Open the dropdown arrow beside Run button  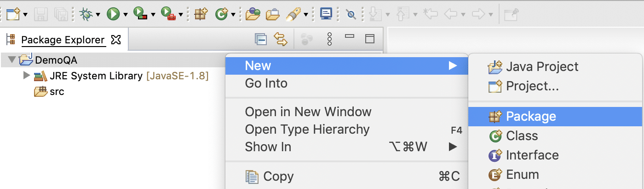pos(125,15)
